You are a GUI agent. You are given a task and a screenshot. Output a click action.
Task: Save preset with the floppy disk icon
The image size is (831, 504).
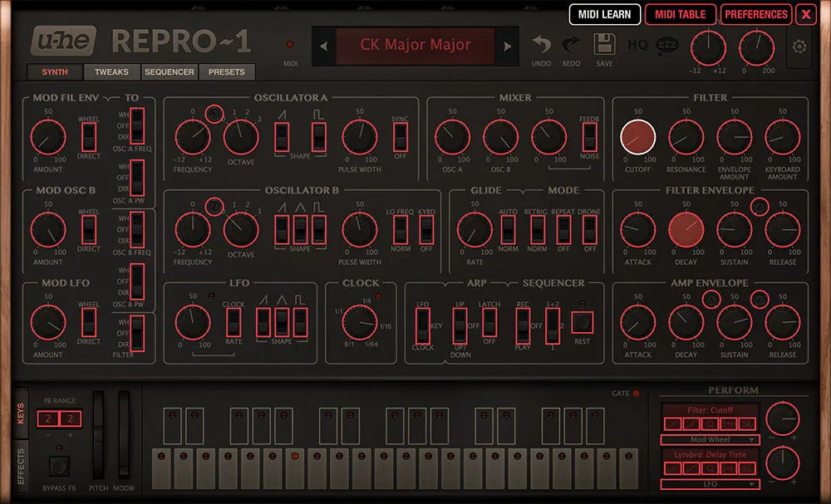pyautogui.click(x=604, y=45)
